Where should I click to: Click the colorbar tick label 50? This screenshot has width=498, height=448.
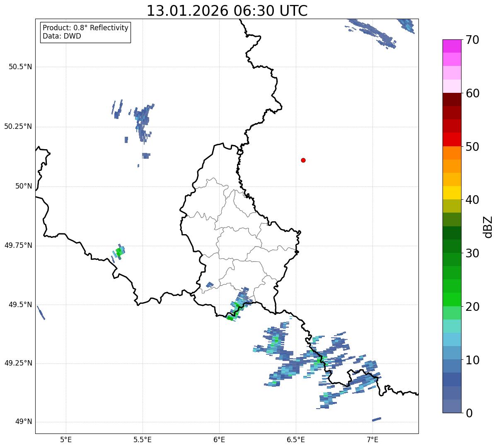[x=472, y=147]
